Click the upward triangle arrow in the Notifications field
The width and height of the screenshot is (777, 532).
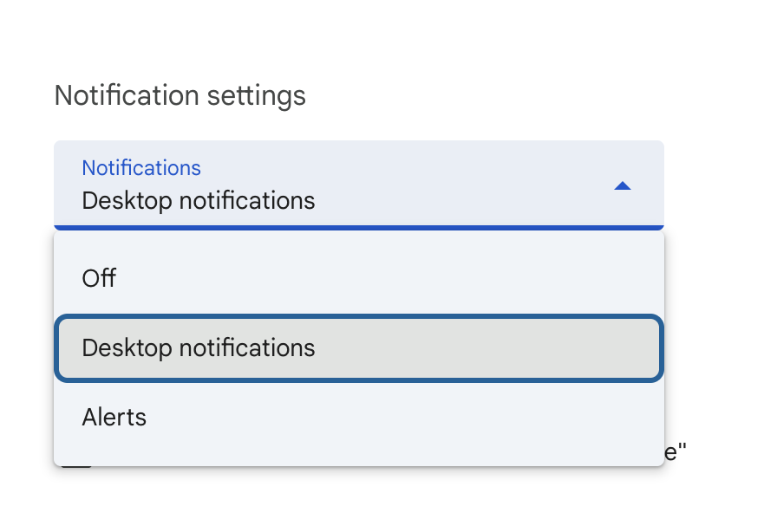(622, 185)
